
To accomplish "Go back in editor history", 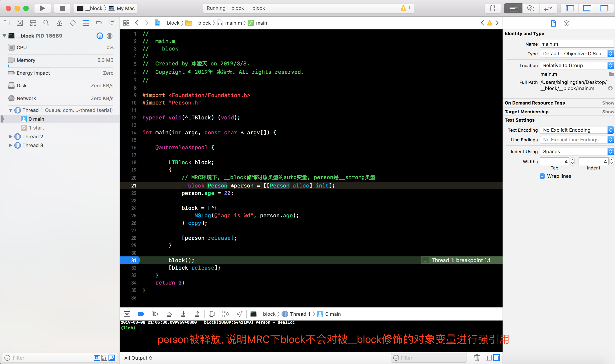I will [x=137, y=23].
